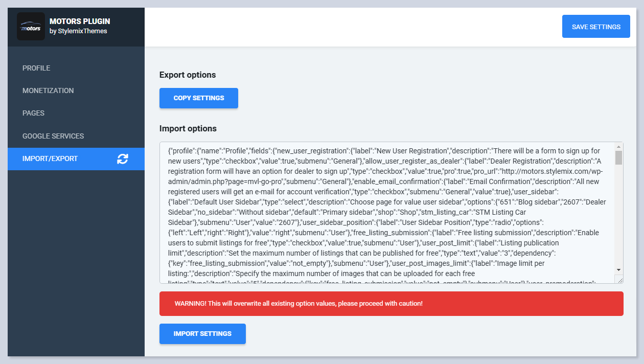The width and height of the screenshot is (644, 364).
Task: Click the Import options heading
Action: click(x=188, y=128)
